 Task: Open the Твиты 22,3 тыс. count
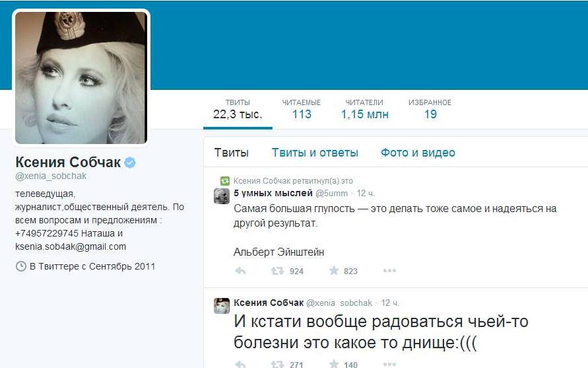tap(238, 109)
